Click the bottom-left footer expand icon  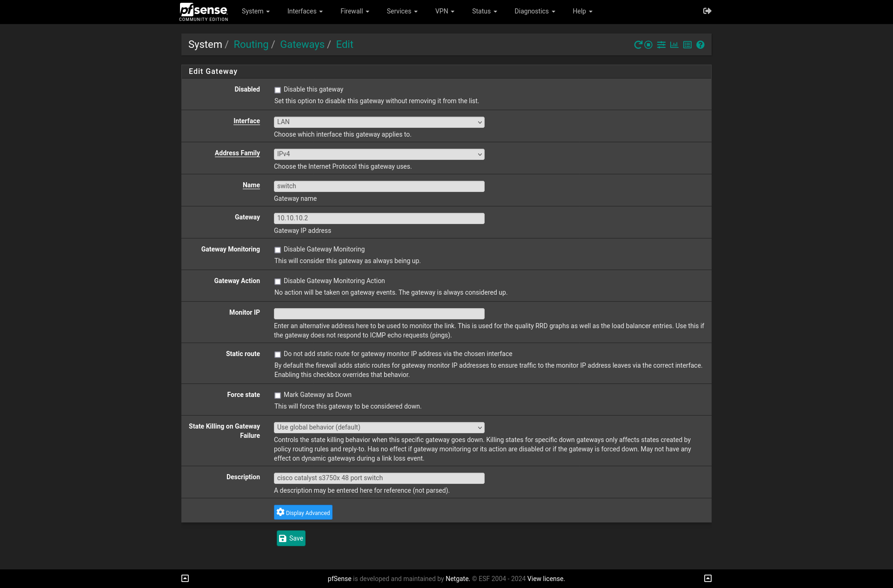click(185, 579)
